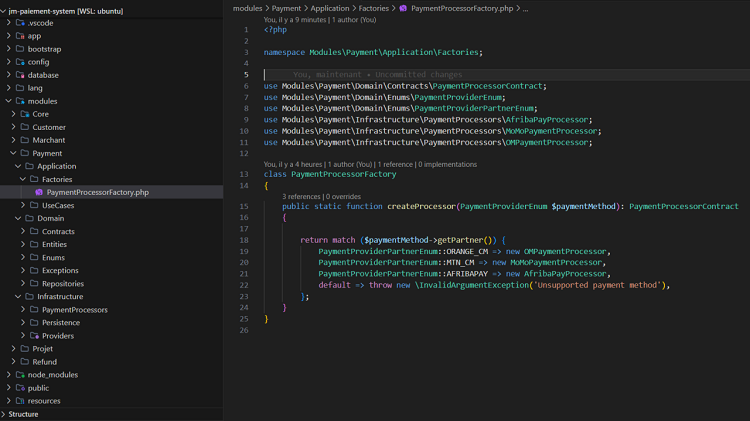The image size is (750, 421).
Task: Click the Payment folder icon
Action: 25,153
